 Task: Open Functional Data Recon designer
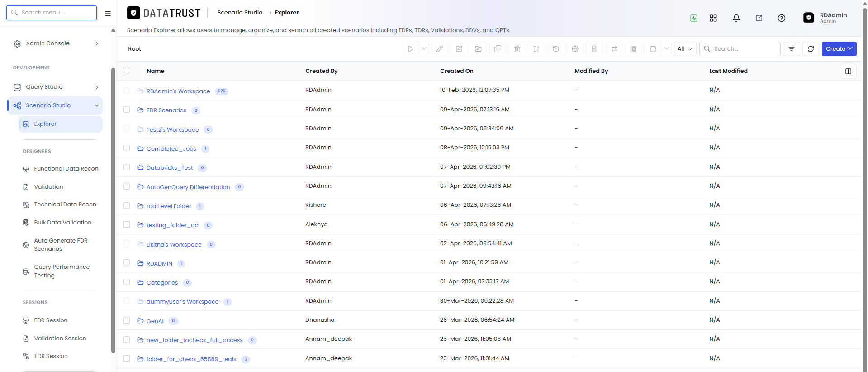[x=60, y=169]
